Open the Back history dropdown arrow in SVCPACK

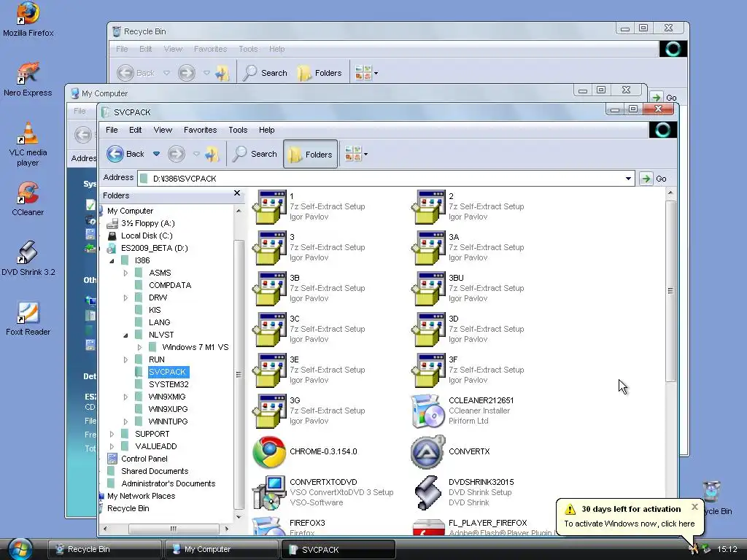tap(156, 154)
